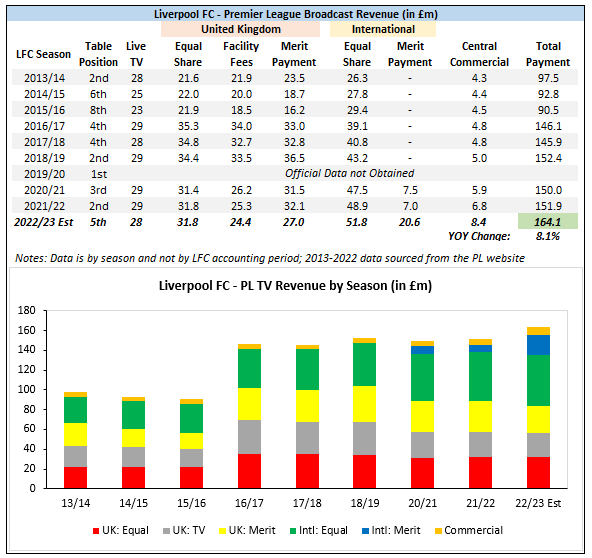Click the 'International' group header
Viewport: 592px width, 558px height.
[383, 29]
